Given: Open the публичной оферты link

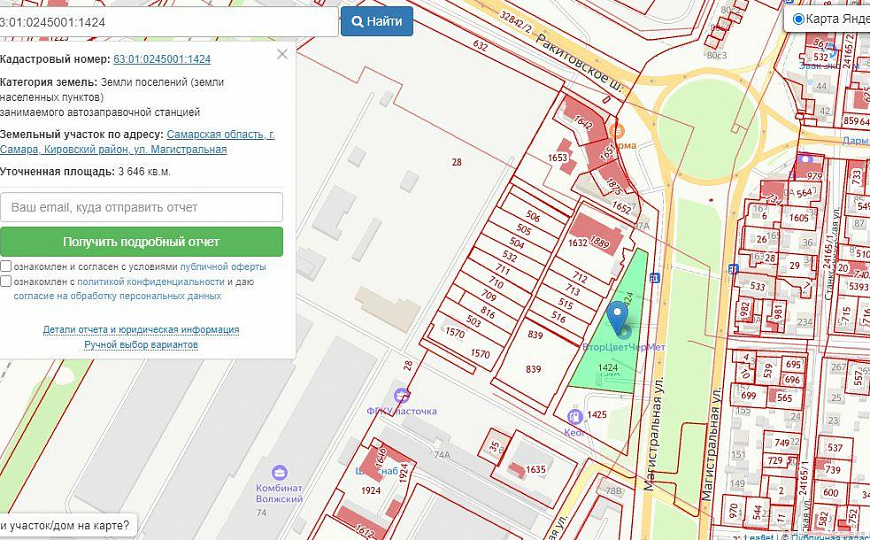Looking at the screenshot, I should 223,267.
